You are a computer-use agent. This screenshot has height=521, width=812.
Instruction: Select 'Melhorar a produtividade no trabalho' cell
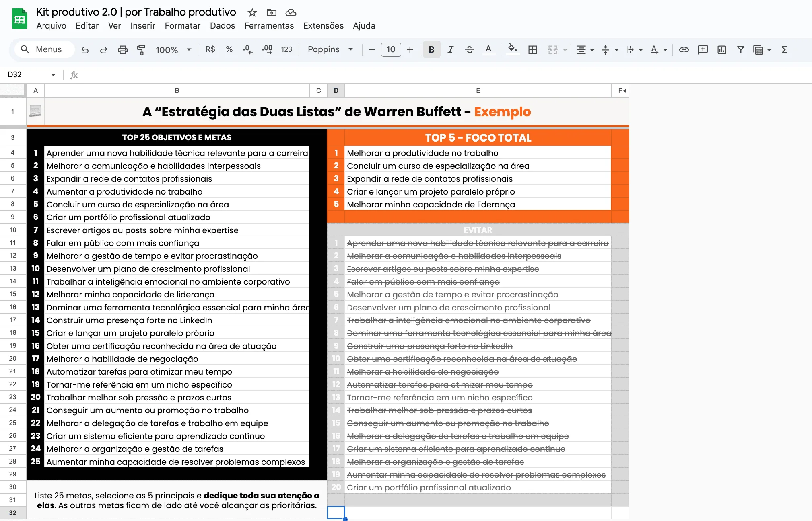[x=478, y=153]
